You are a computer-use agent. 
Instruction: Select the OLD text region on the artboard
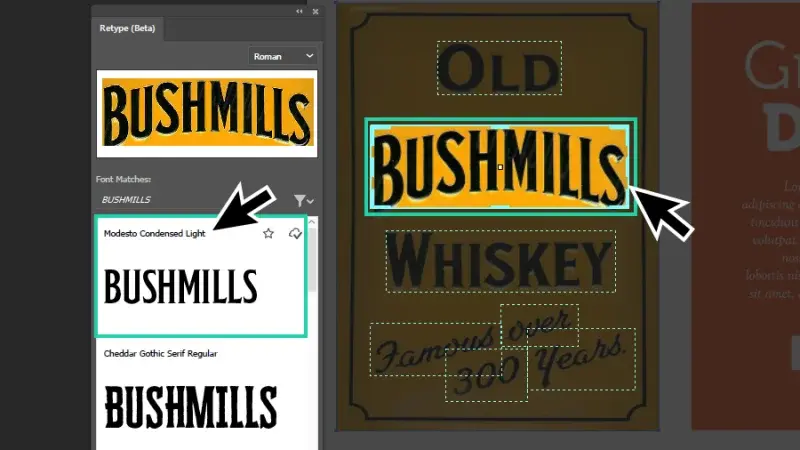(x=499, y=68)
